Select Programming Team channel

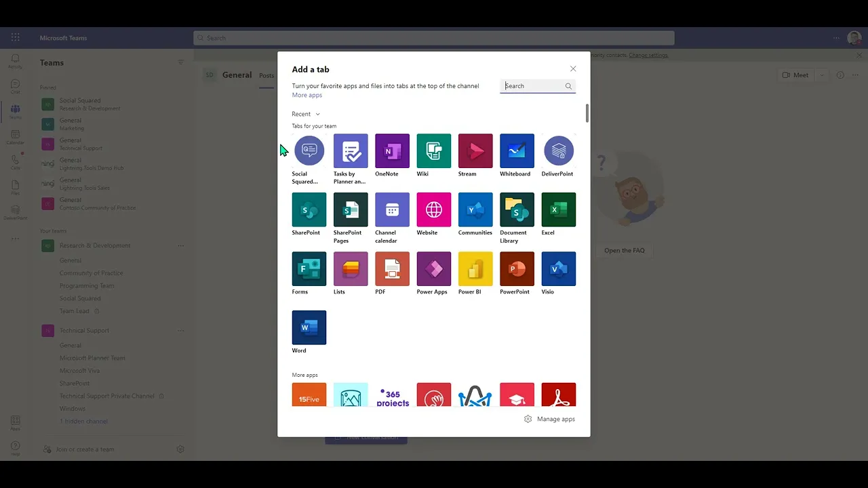coord(87,285)
